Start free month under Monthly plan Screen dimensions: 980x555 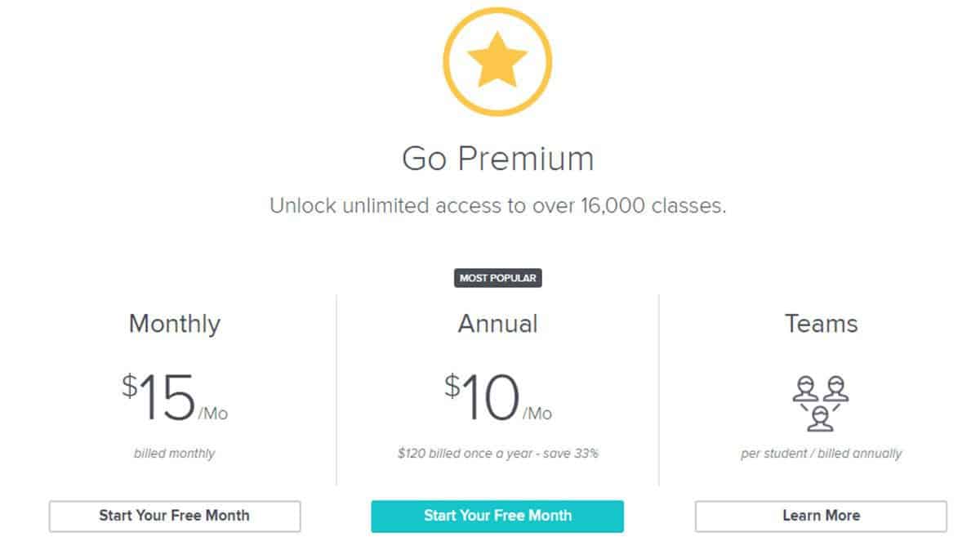click(x=175, y=516)
